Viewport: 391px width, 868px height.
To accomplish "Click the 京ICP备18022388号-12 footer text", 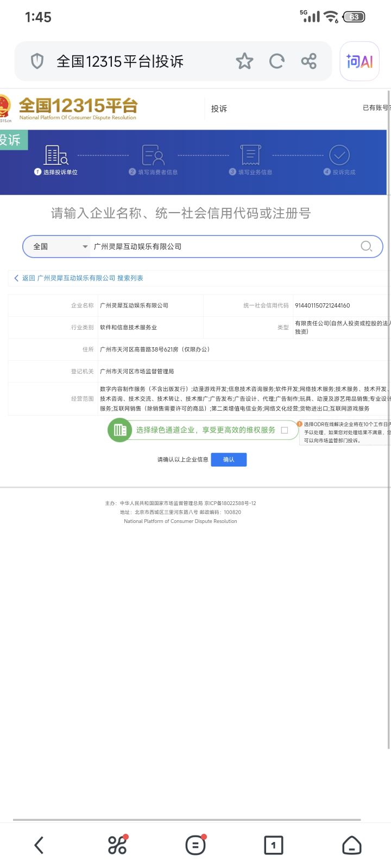I will click(x=230, y=503).
